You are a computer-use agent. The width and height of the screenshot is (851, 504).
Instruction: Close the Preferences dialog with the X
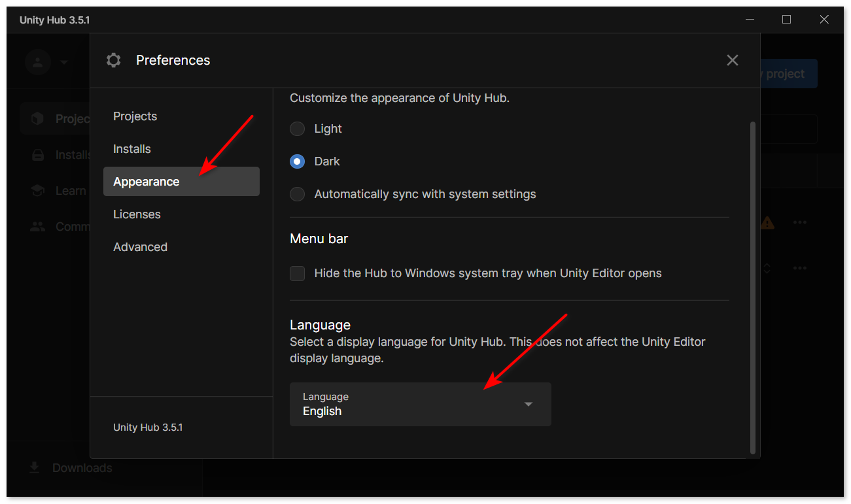tap(733, 60)
